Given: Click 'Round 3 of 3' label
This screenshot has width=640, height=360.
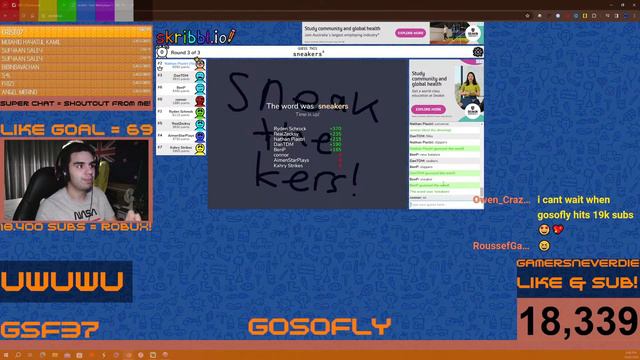Looking at the screenshot, I should (x=185, y=53).
